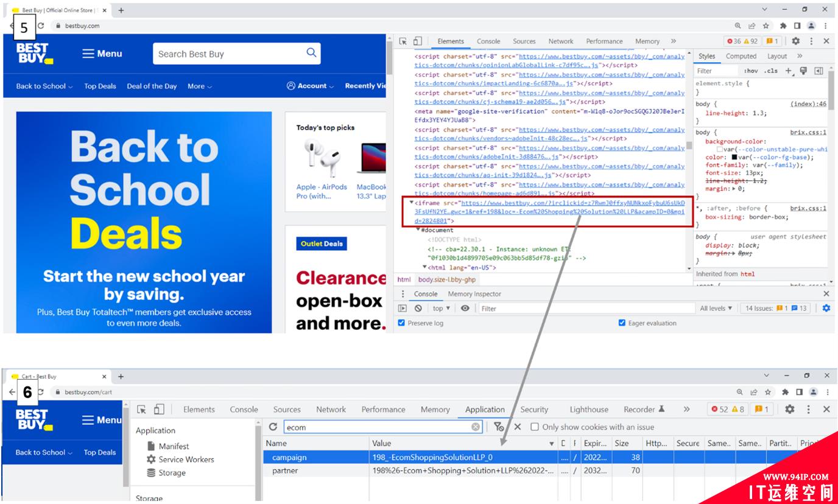The height and width of the screenshot is (504, 838).
Task: Enable 'Only show cookies with an issue'
Action: click(x=535, y=427)
